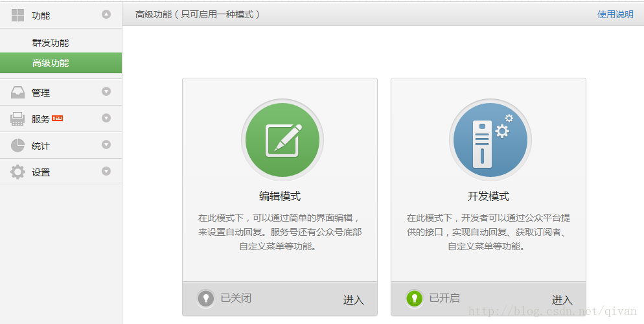Click the 功能 header label
644x324 pixels.
point(41,16)
